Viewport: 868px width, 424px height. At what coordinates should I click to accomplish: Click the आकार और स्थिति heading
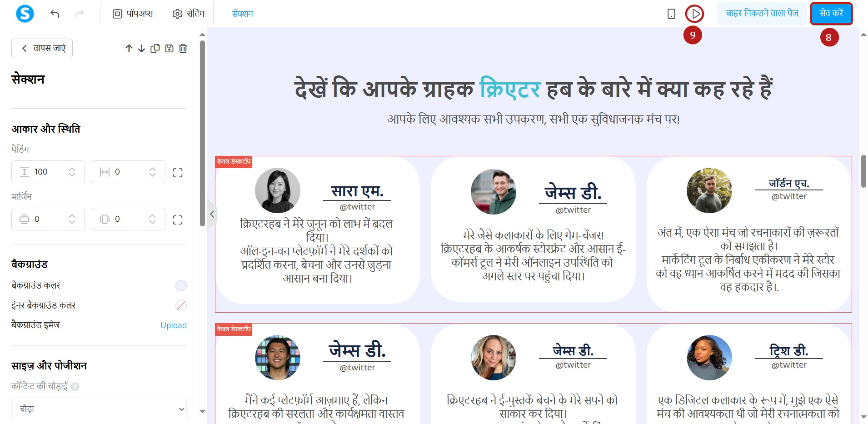[46, 129]
